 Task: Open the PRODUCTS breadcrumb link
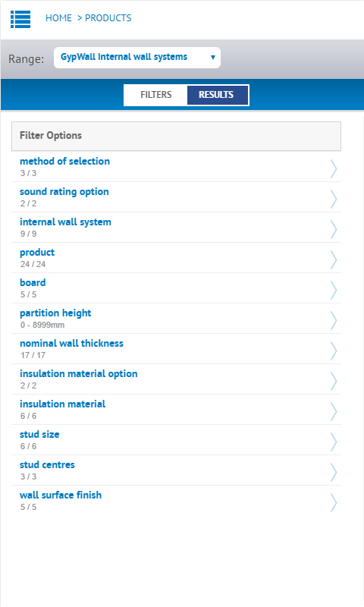point(108,17)
